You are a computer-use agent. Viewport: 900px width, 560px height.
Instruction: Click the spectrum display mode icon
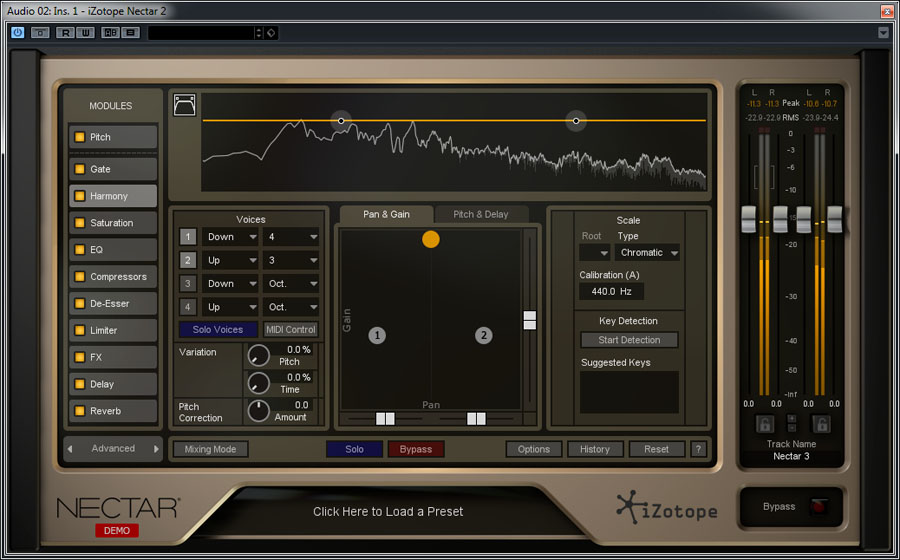tap(184, 105)
